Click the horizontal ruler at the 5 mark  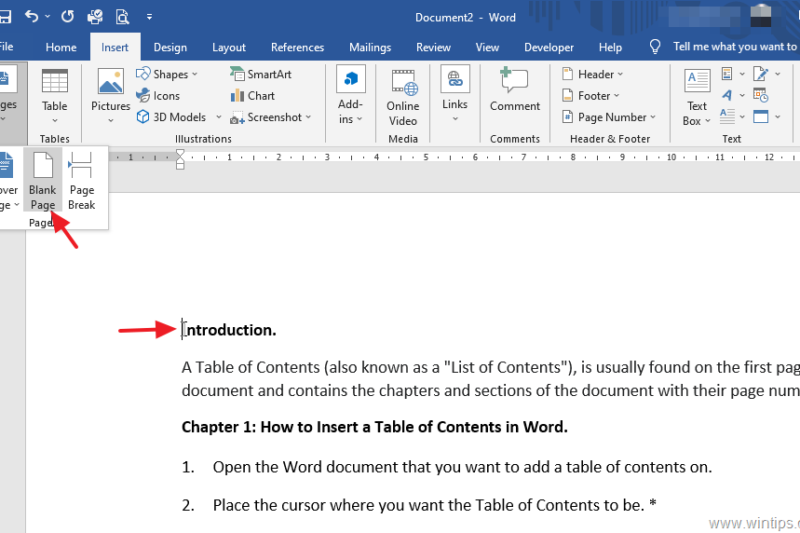point(426,158)
